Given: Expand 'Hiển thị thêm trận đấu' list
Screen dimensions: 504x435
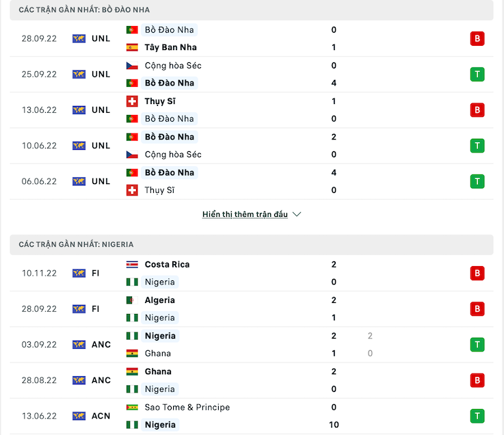Looking at the screenshot, I should (245, 214).
